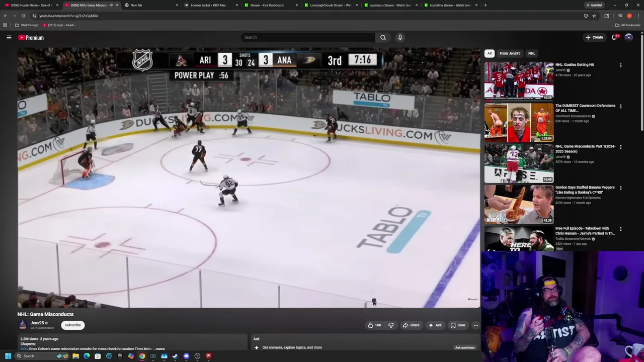Open Gordon Ramsay Kitchen Nightmares thumbnail

[519, 204]
